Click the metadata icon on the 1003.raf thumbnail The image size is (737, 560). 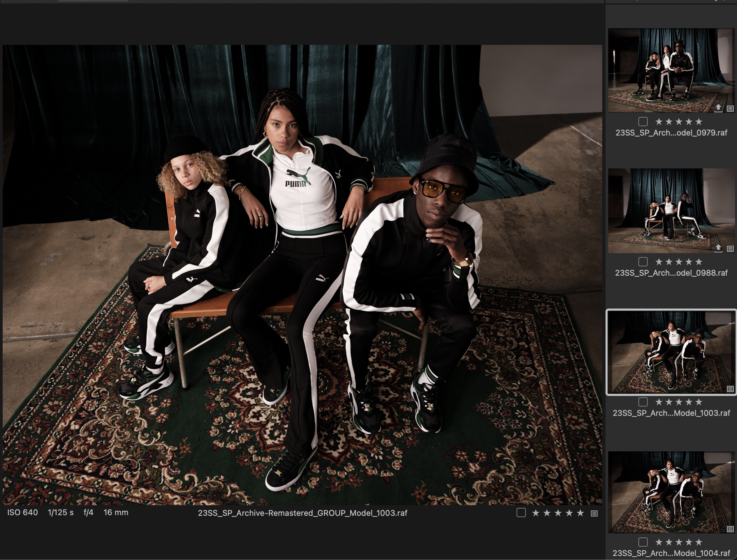pyautogui.click(x=730, y=389)
